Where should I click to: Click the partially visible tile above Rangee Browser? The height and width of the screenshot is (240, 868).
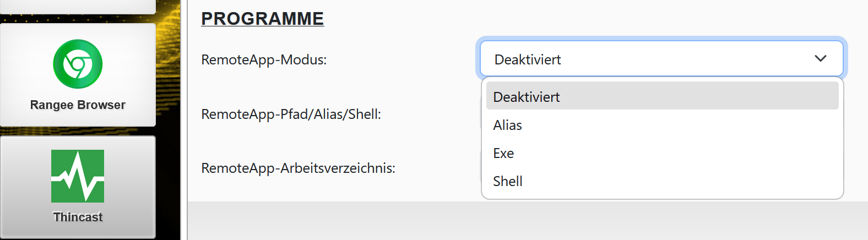[78, 6]
